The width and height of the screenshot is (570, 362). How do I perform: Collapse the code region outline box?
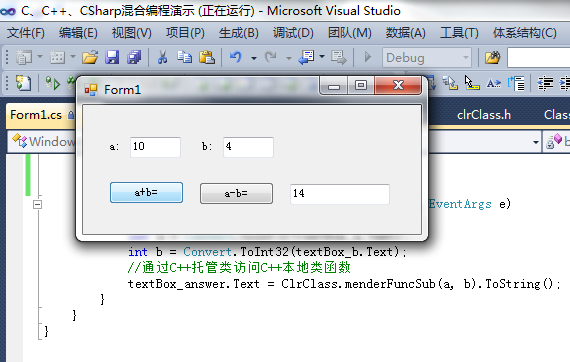[x=37, y=204]
